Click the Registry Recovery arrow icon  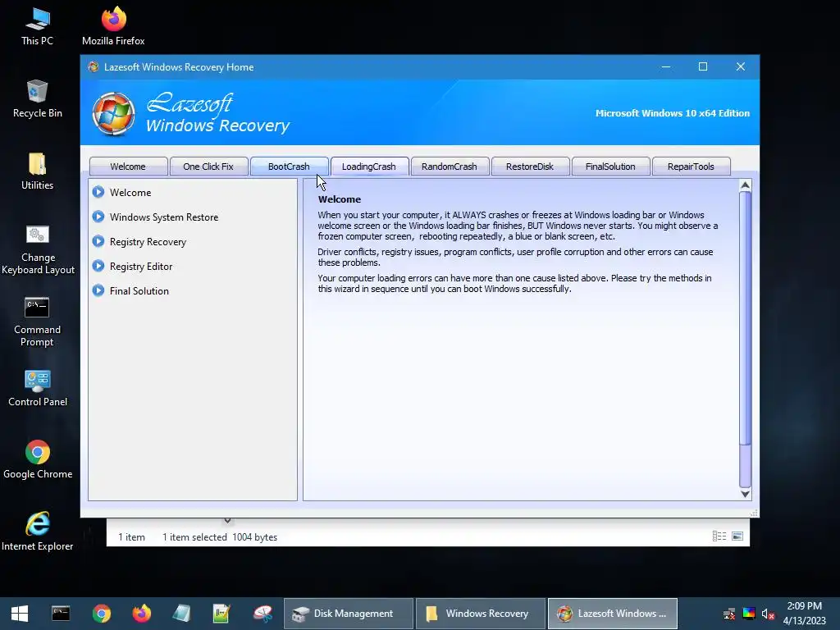(x=98, y=241)
